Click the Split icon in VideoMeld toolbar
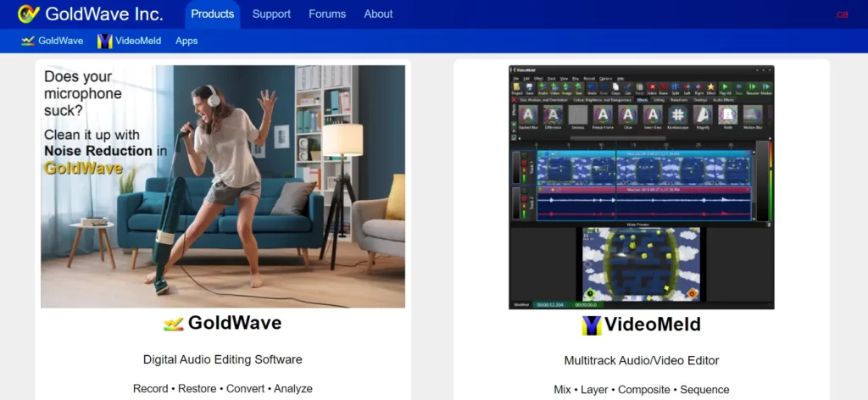 675,88
